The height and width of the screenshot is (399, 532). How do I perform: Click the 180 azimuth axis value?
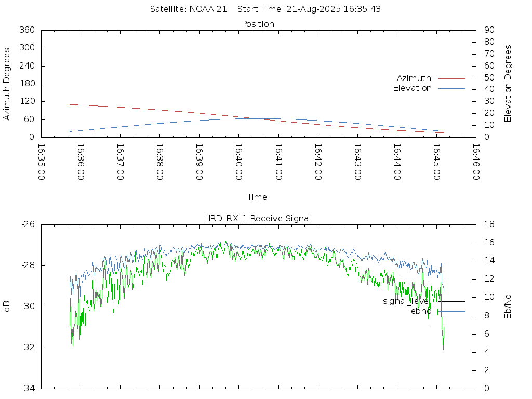[x=27, y=84]
